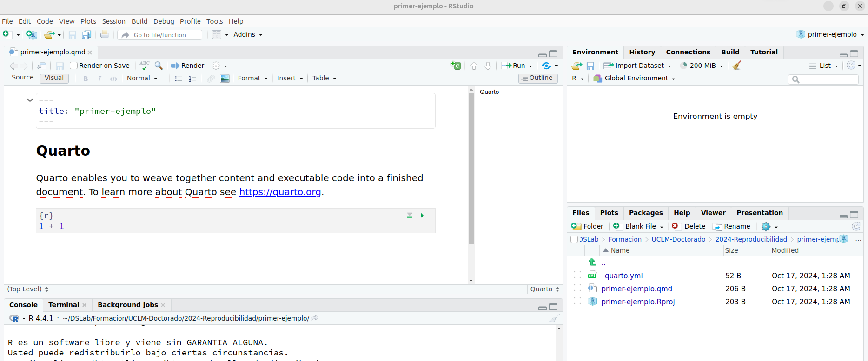This screenshot has height=361, width=868.
Task: Click the Insert new code chunk icon
Action: click(x=456, y=66)
